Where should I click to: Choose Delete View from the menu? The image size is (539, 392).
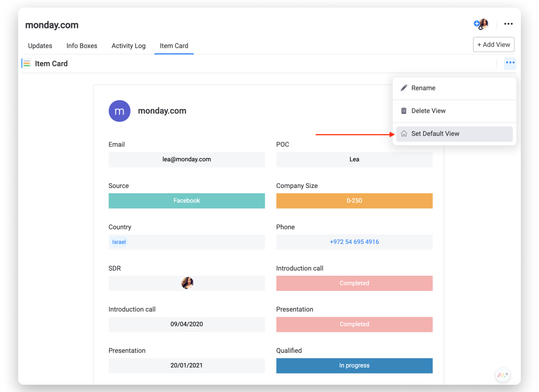[454, 111]
